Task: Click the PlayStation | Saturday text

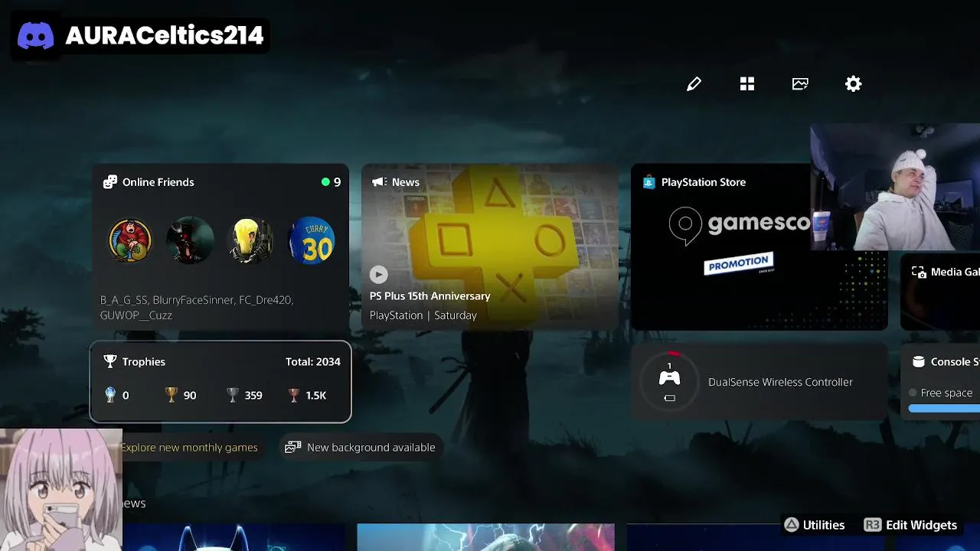Action: [x=423, y=315]
